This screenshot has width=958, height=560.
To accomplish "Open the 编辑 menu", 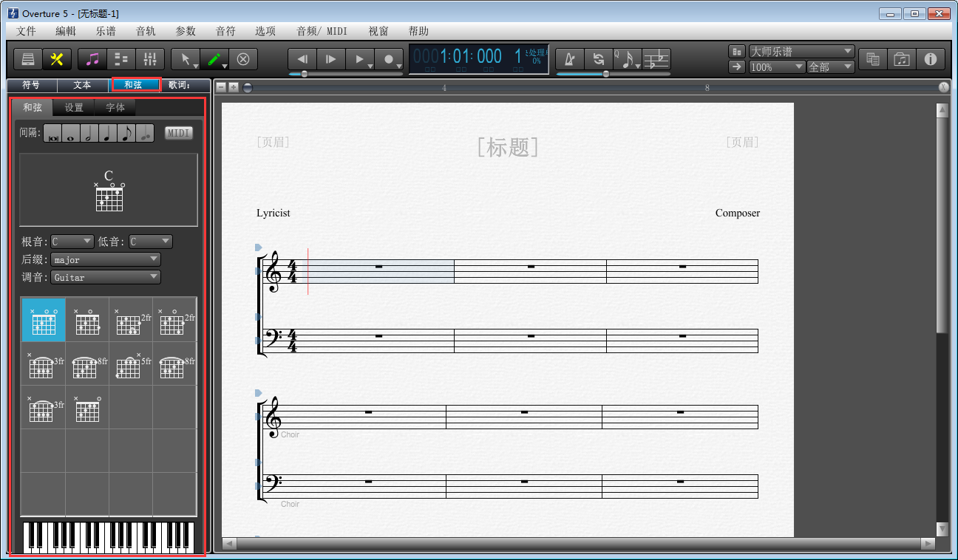I will point(66,31).
